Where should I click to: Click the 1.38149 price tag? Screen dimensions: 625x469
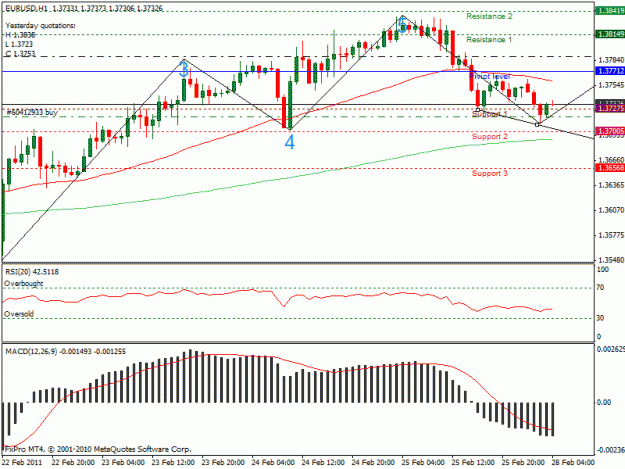(610, 34)
